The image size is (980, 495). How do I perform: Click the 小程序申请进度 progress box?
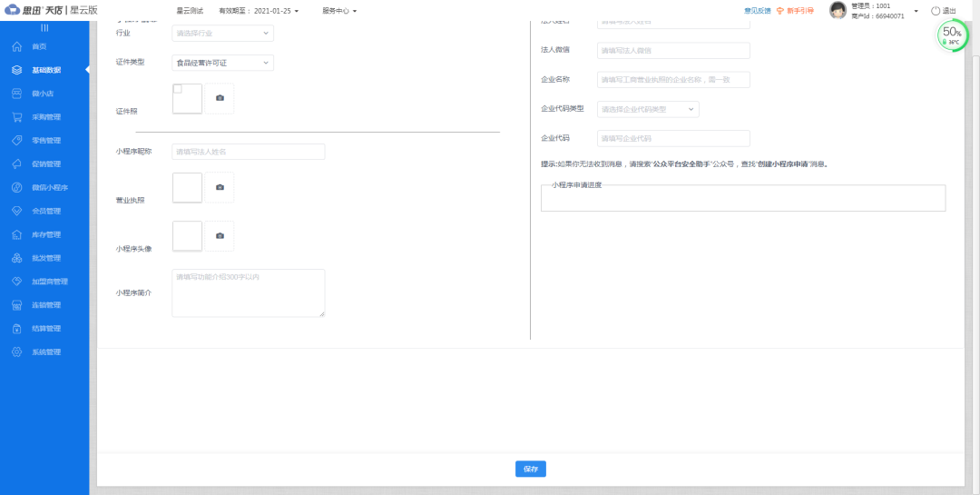pos(743,198)
